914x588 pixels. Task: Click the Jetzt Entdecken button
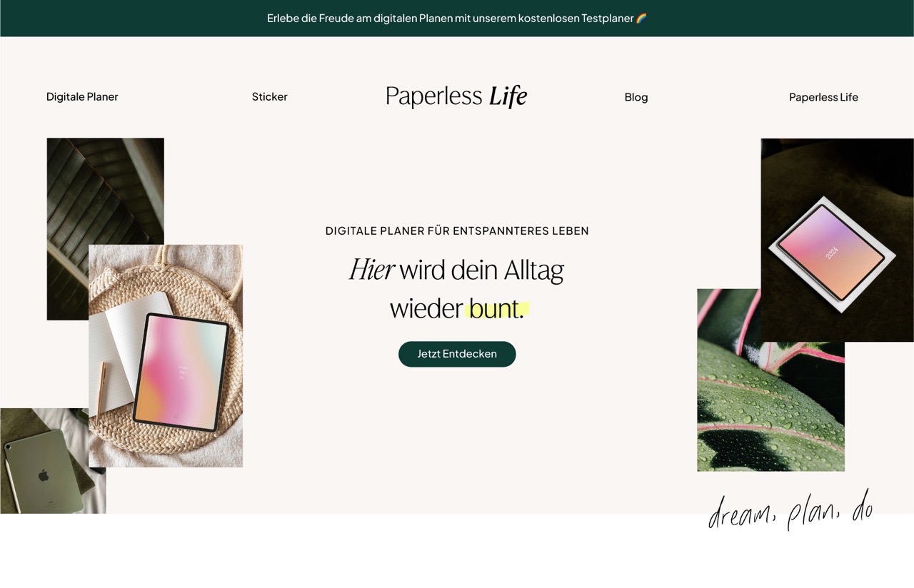point(457,354)
